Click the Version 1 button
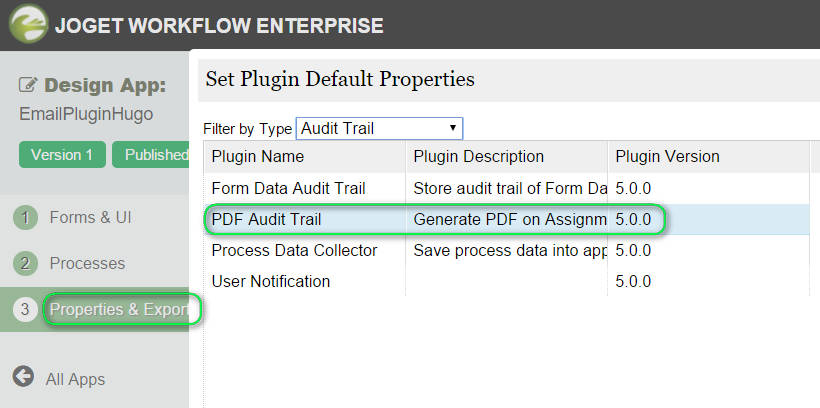Viewport: 820px width, 408px height. [x=62, y=155]
